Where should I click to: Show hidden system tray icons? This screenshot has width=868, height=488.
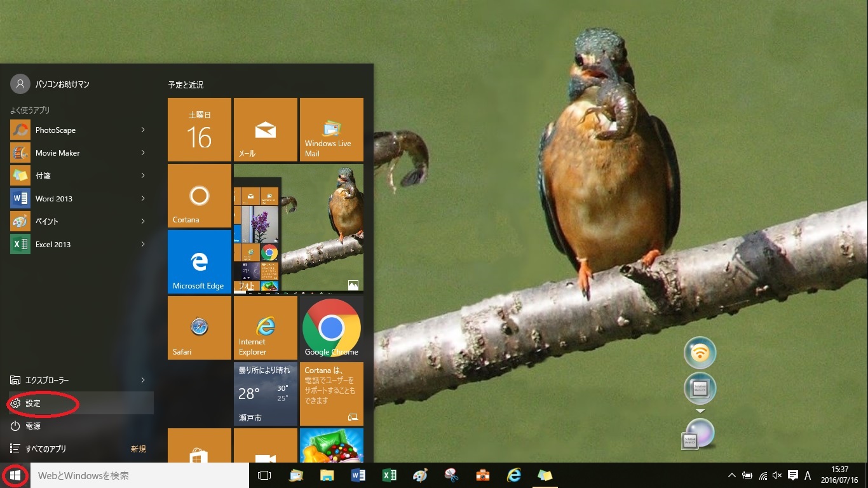point(731,475)
